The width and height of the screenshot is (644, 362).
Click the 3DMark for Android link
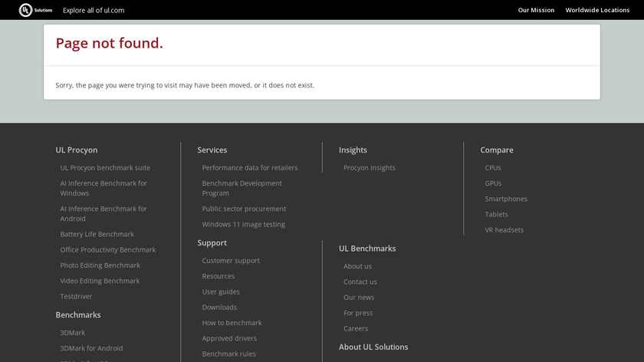[x=91, y=348]
